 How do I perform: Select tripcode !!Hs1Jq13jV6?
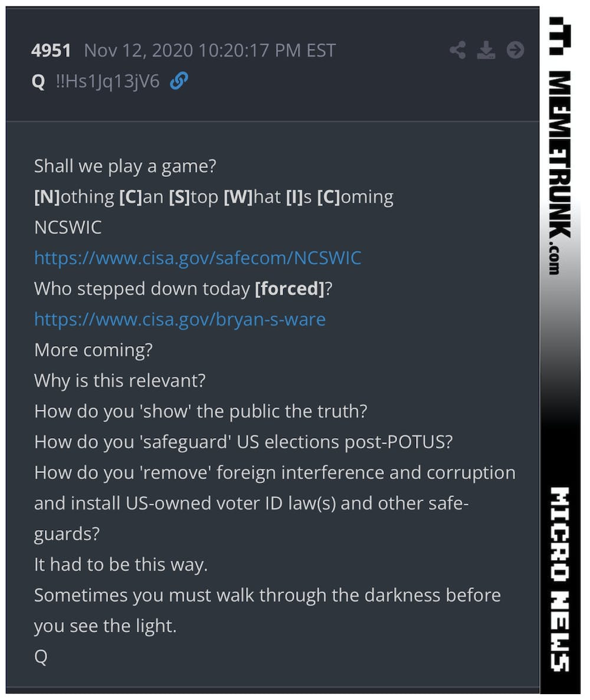[x=107, y=81]
